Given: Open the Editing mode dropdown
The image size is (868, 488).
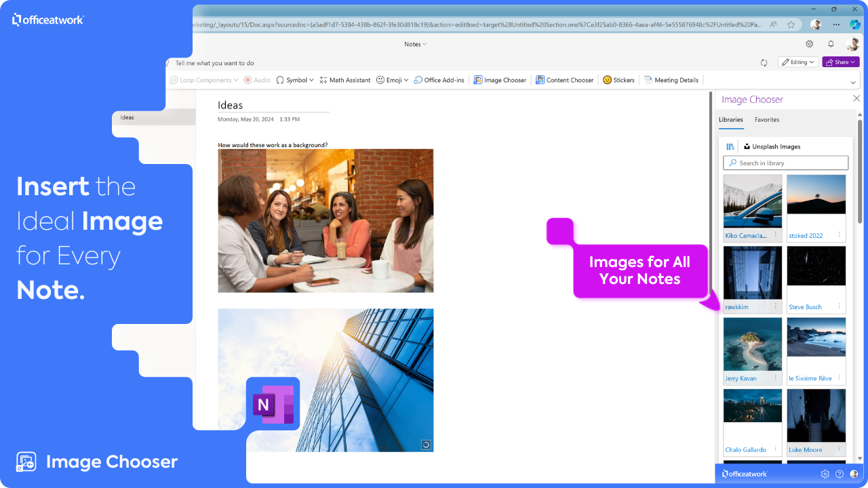Looking at the screenshot, I should pyautogui.click(x=798, y=62).
